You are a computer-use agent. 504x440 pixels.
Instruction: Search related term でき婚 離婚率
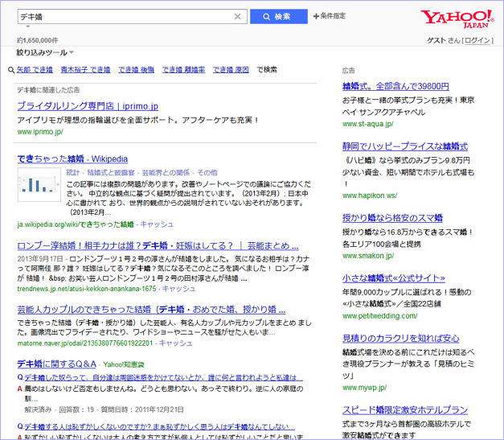coord(183,69)
